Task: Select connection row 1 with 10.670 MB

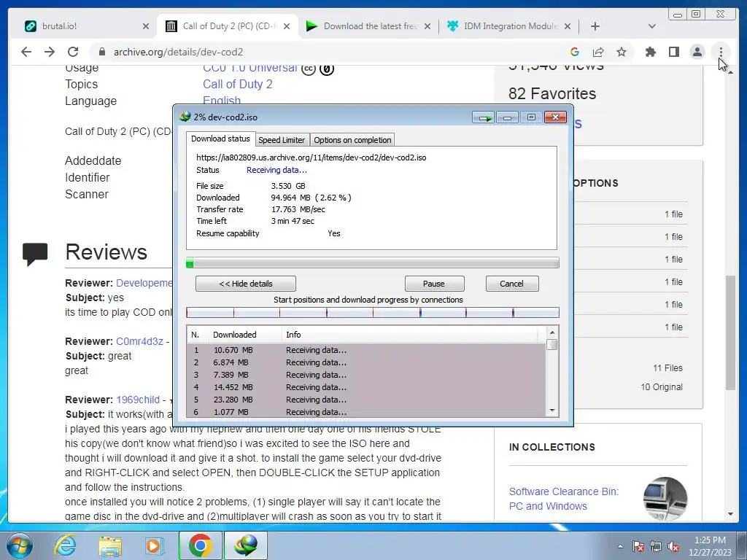Action: [x=367, y=350]
